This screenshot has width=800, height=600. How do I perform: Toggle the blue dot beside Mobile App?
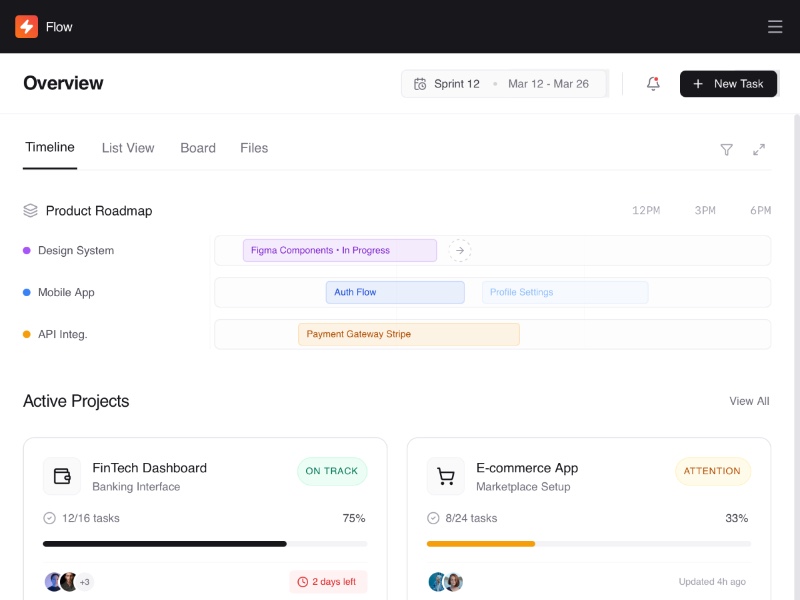[x=26, y=292]
